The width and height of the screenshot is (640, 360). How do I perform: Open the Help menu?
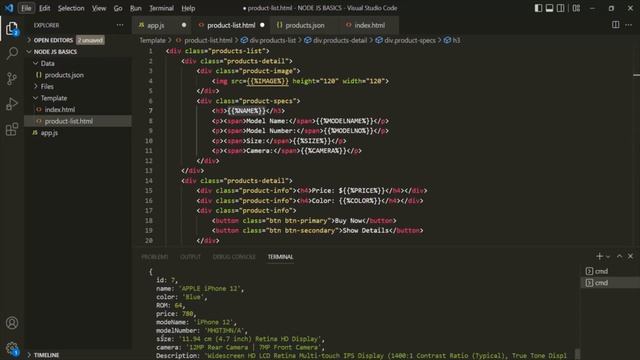pyautogui.click(x=188, y=8)
